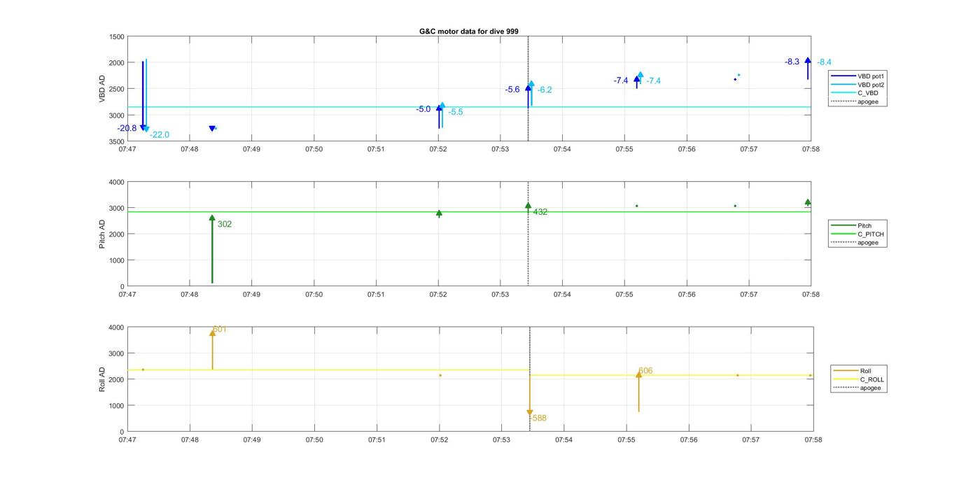Click the '-8.3' data label in VBD plot

[792, 62]
